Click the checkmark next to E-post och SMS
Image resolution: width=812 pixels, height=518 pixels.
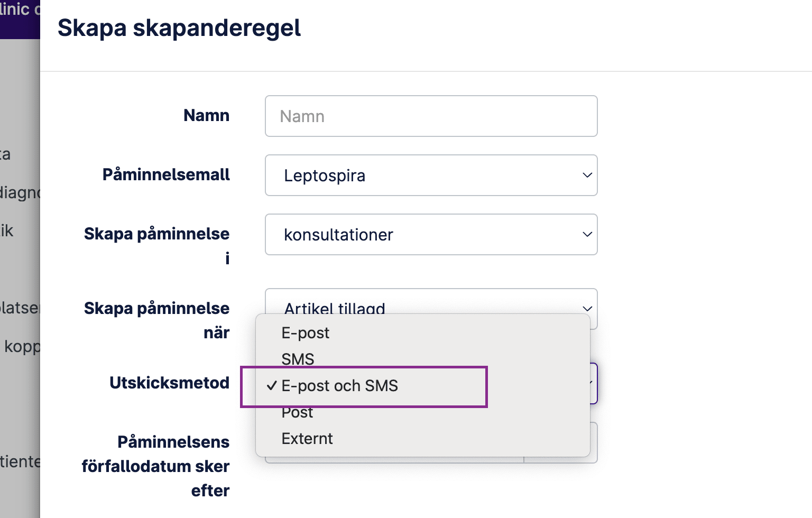(272, 386)
